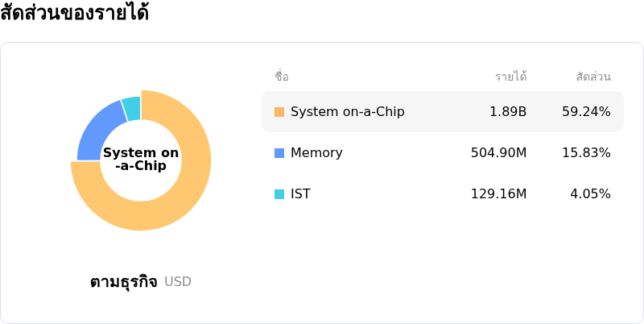Image resolution: width=644 pixels, height=324 pixels.
Task: Click the ตามธุรกิจ chart caption
Action: (123, 282)
